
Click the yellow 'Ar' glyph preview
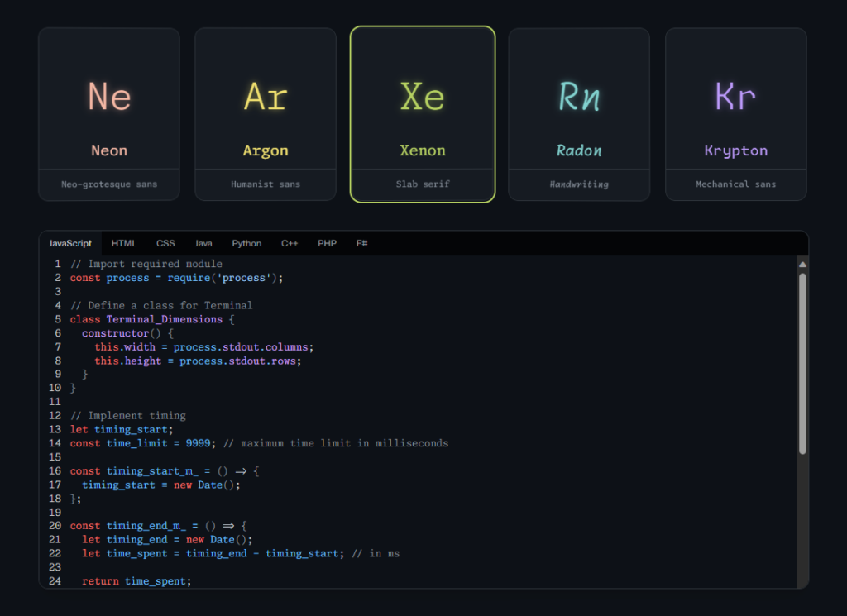[266, 97]
